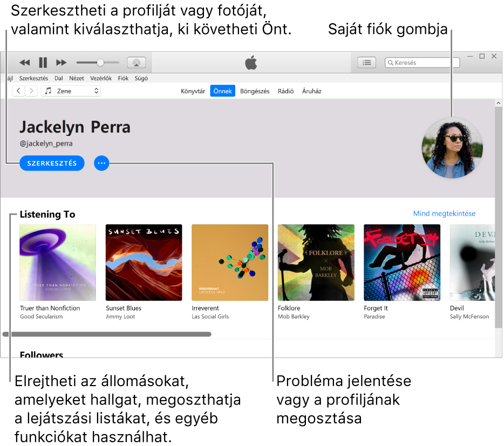Open the Forget It album cover
Screen dimensions: 504x446
(x=402, y=263)
